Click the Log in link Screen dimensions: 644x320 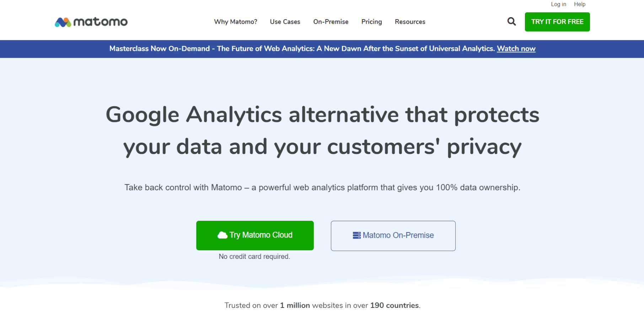point(558,4)
